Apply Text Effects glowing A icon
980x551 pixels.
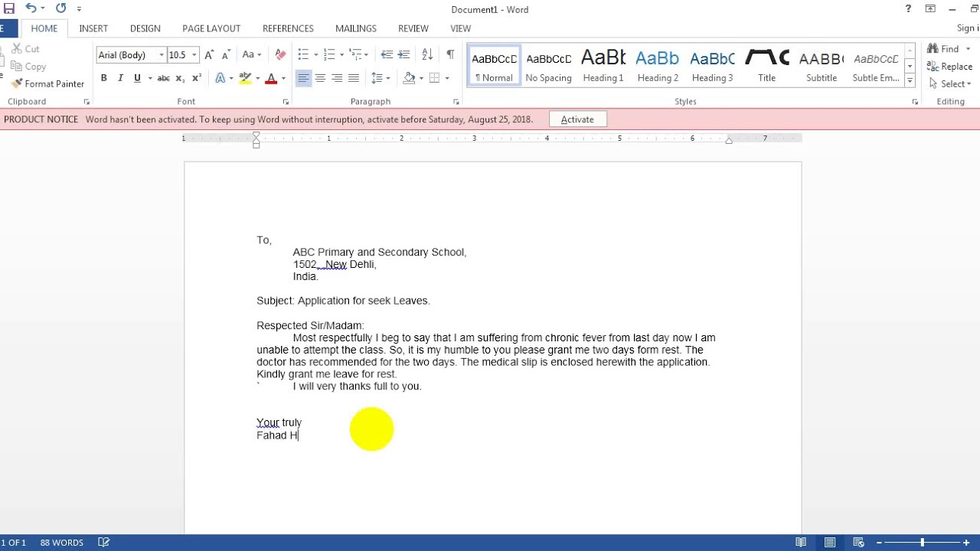[220, 78]
